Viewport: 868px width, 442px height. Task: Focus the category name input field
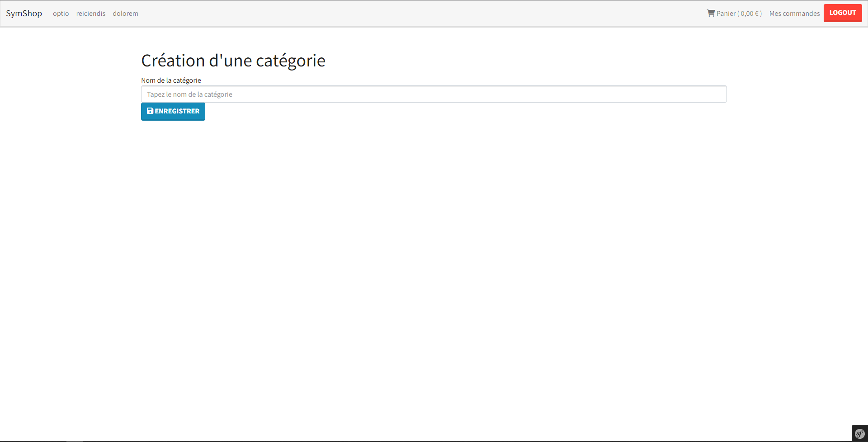pyautogui.click(x=434, y=94)
